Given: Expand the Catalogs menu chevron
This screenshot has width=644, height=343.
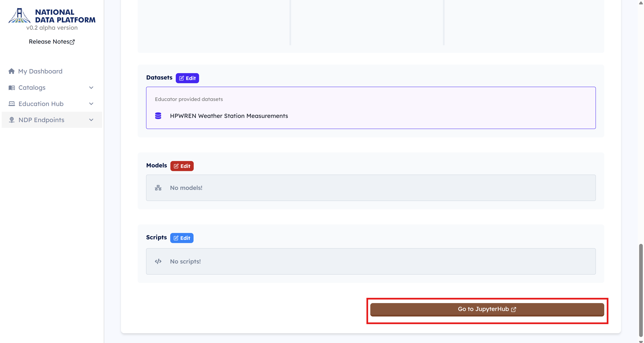Looking at the screenshot, I should click(91, 88).
